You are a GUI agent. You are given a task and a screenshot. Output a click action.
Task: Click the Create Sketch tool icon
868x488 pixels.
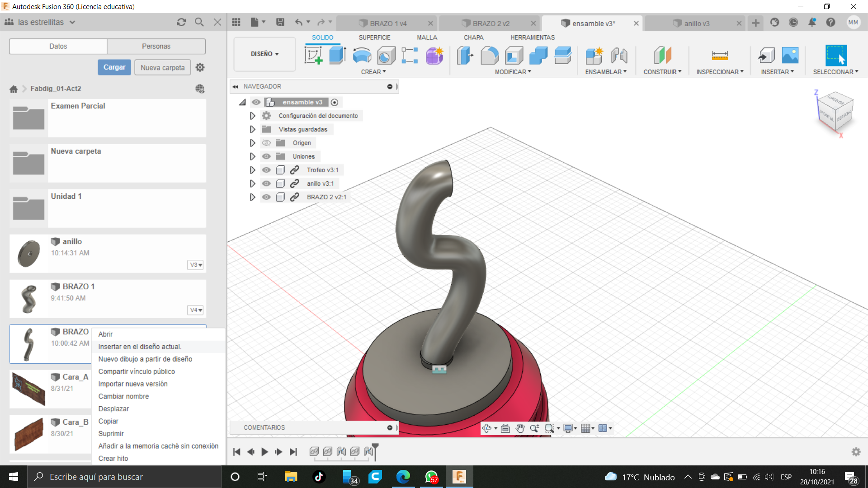pos(313,56)
